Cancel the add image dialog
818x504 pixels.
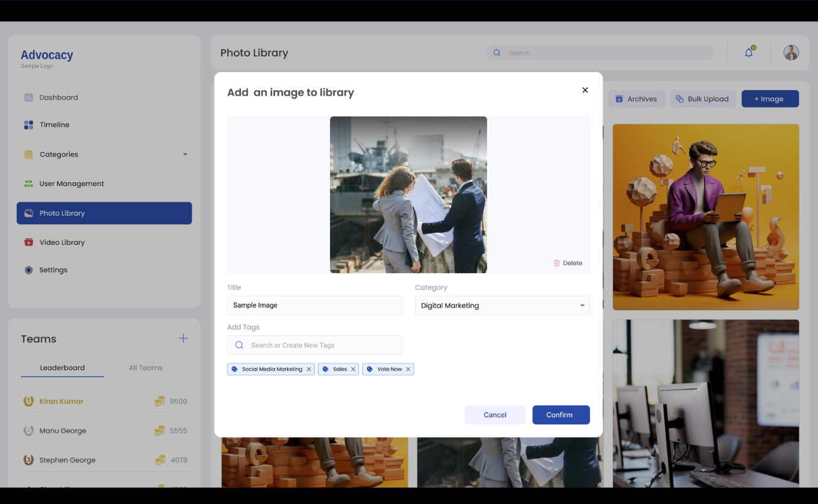click(x=495, y=415)
